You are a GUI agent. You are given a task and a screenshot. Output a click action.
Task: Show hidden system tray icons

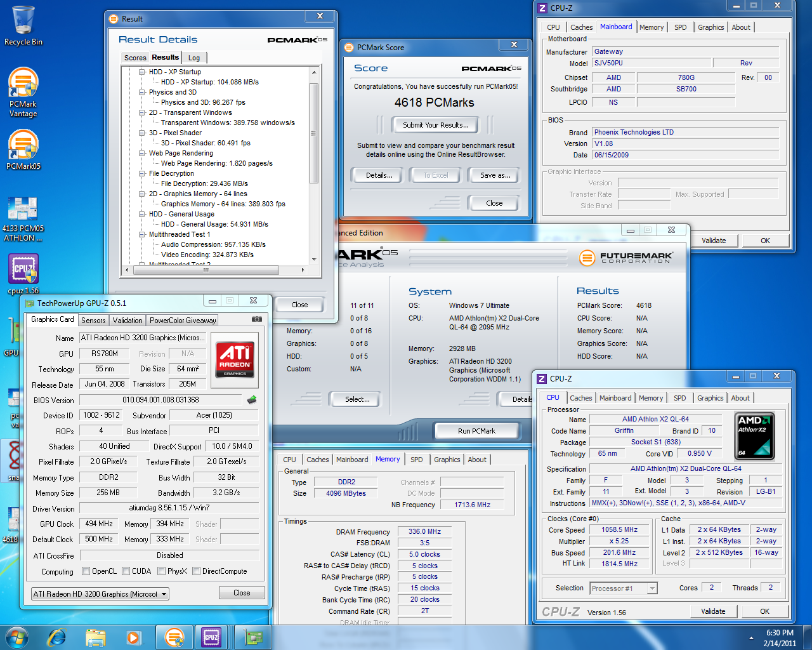pos(751,638)
